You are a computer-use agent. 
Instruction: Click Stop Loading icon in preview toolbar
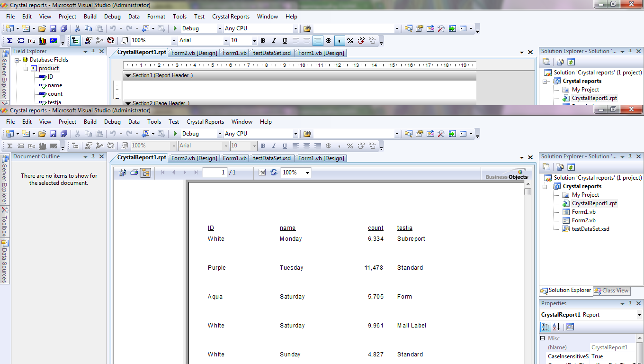point(262,173)
